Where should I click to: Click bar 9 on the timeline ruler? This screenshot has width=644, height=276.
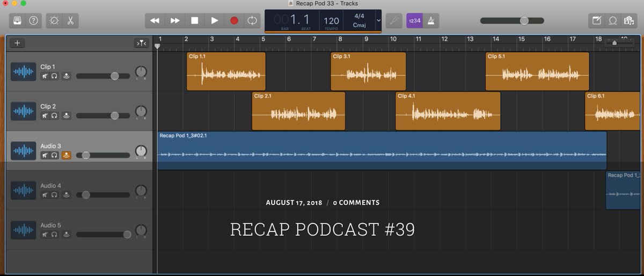(367, 39)
